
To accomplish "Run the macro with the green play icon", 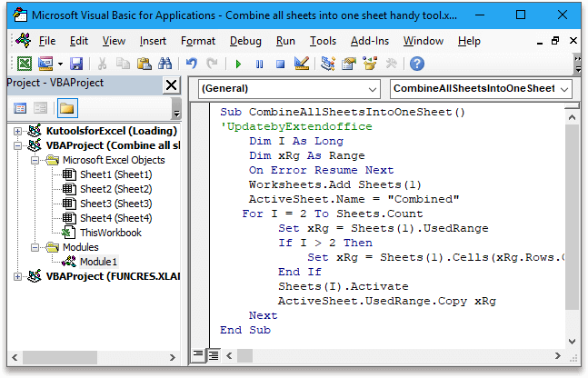I will tap(238, 65).
